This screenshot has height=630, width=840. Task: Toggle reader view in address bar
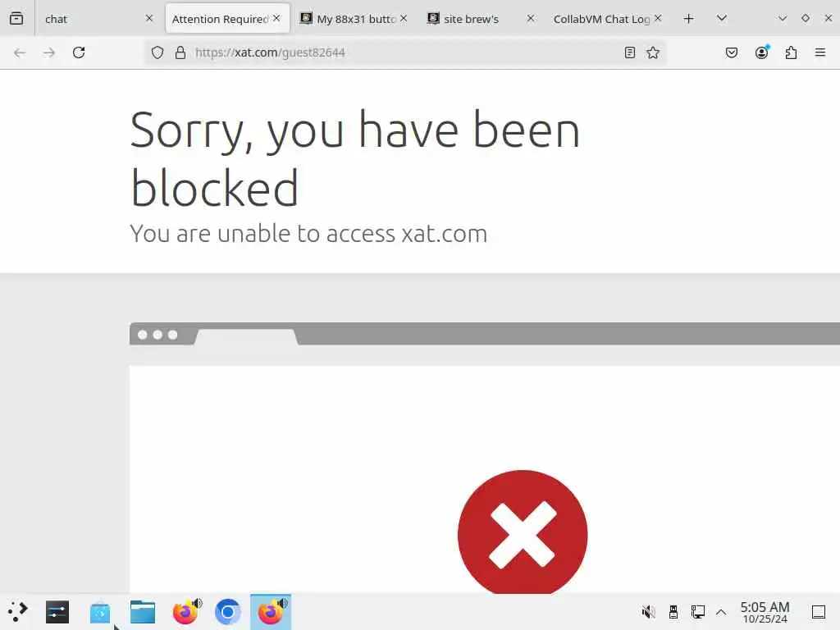pos(629,52)
